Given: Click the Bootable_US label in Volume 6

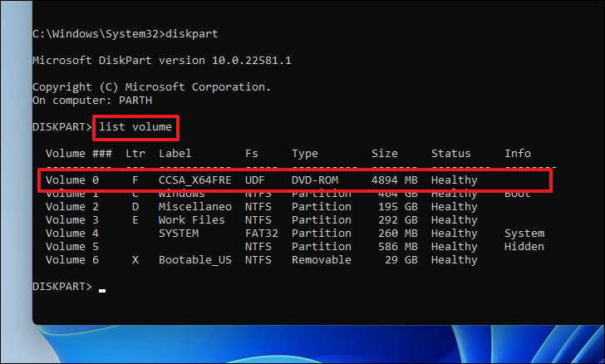Looking at the screenshot, I should pos(194,260).
